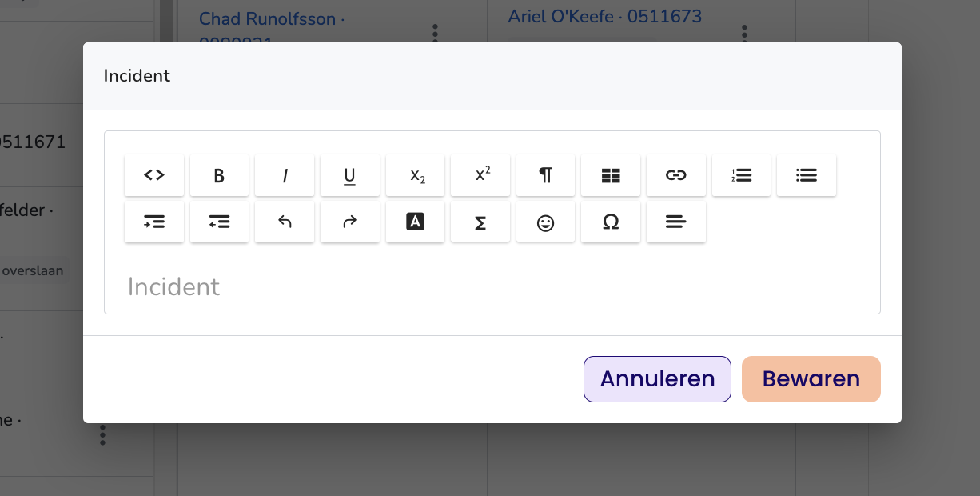Open the three-dot menu beside Ariel O'Keefe

click(x=744, y=34)
